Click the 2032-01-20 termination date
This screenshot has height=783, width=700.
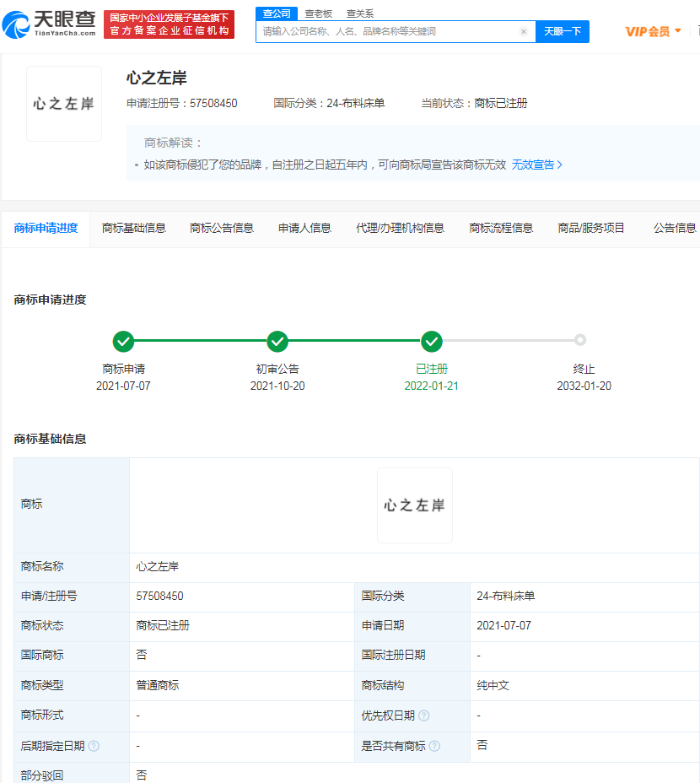point(584,386)
